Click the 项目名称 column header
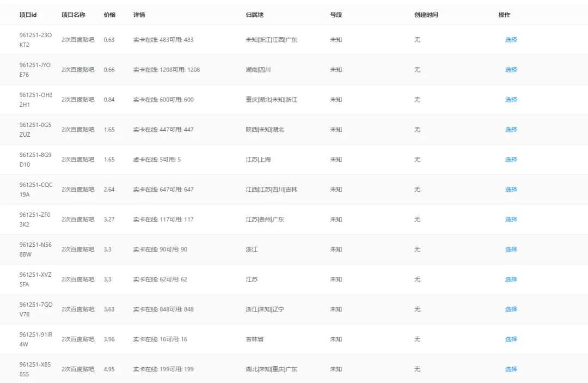 pyautogui.click(x=73, y=15)
